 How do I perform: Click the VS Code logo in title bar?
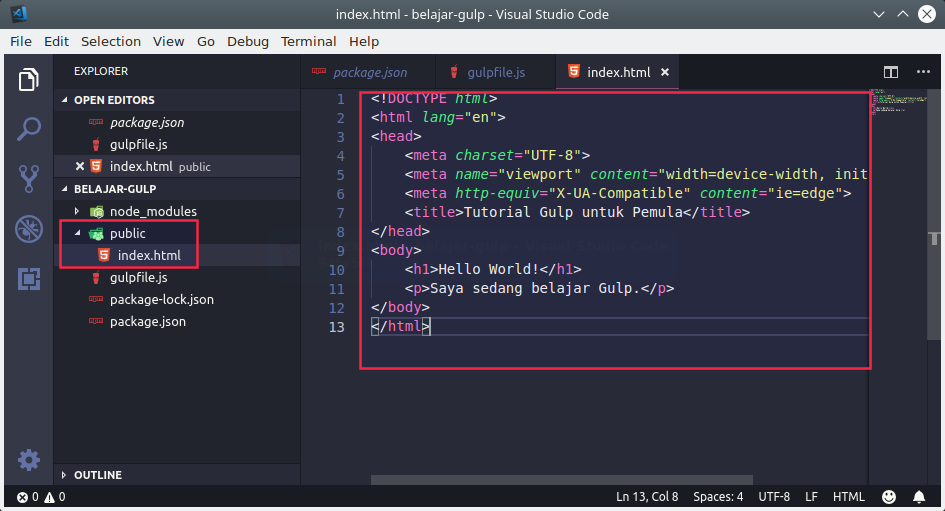click(19, 14)
